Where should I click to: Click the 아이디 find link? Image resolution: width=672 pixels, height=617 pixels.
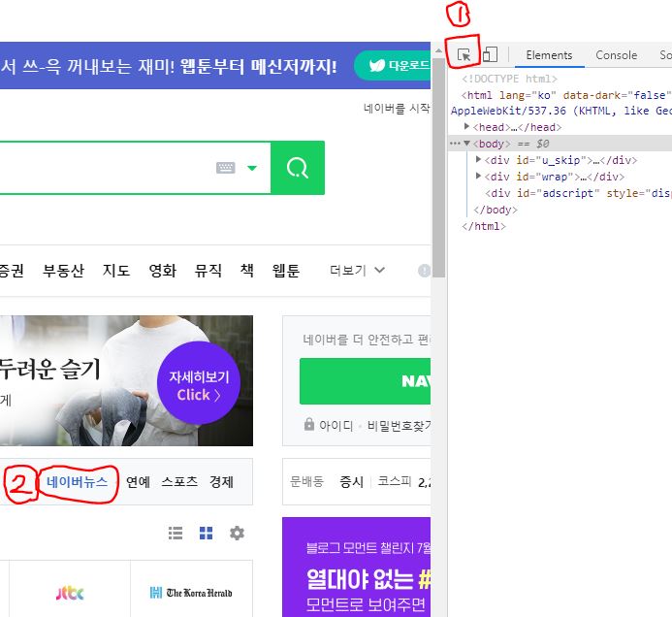point(336,426)
